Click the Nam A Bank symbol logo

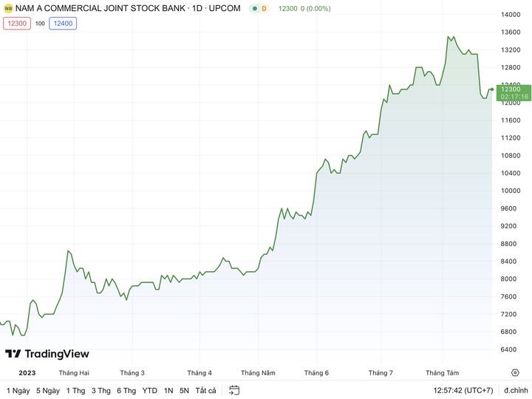click(8, 9)
